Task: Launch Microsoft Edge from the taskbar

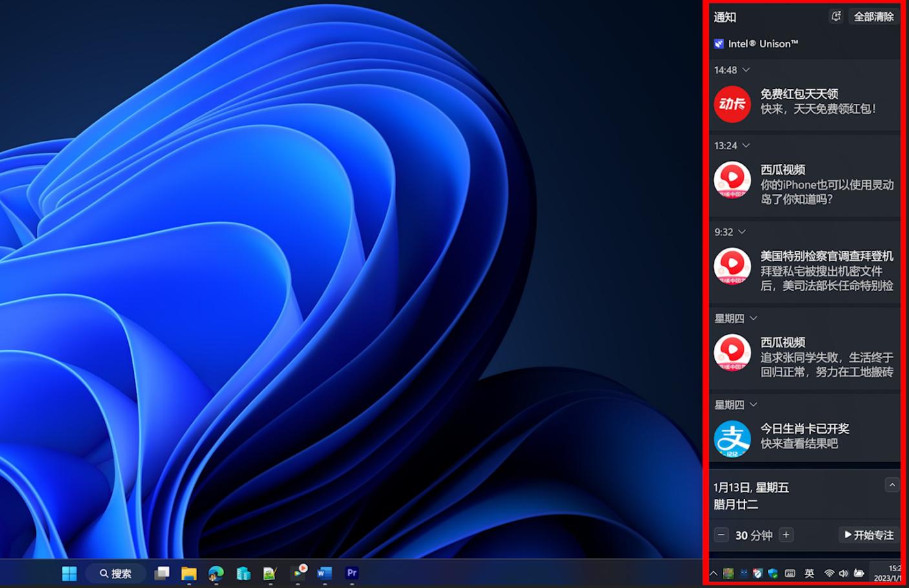Action: click(x=216, y=573)
